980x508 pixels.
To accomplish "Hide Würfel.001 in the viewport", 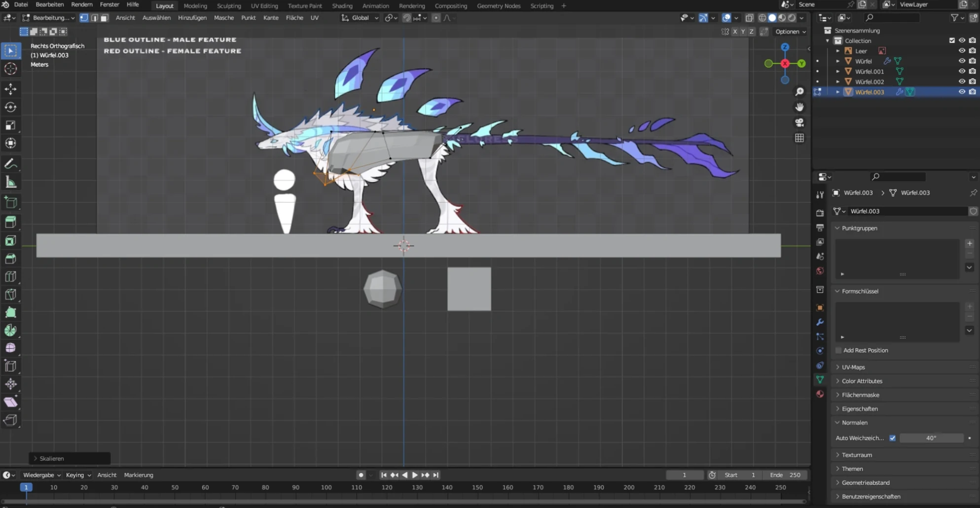I will click(962, 71).
